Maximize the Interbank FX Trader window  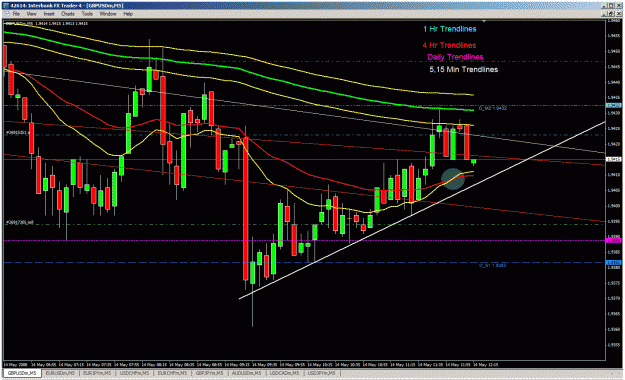(612, 6)
